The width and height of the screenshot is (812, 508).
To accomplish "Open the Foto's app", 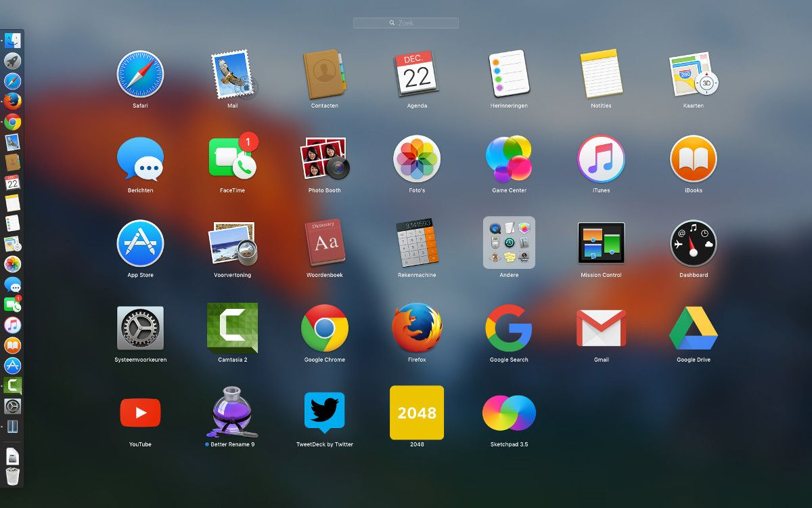I will [417, 159].
